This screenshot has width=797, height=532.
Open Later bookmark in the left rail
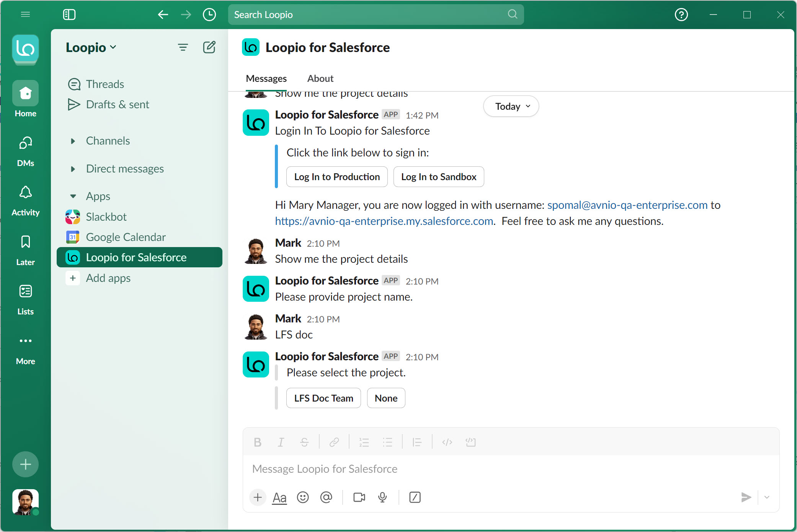click(x=25, y=251)
